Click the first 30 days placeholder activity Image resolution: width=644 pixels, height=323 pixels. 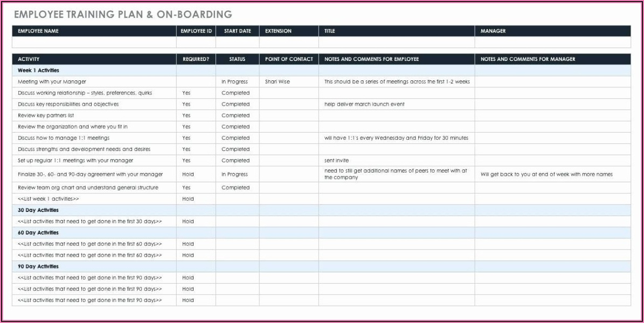(94, 222)
